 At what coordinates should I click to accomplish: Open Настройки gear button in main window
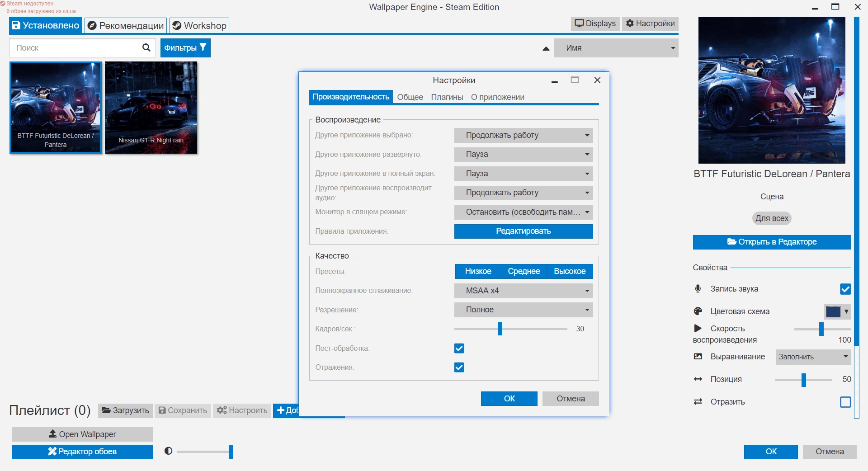(x=650, y=24)
